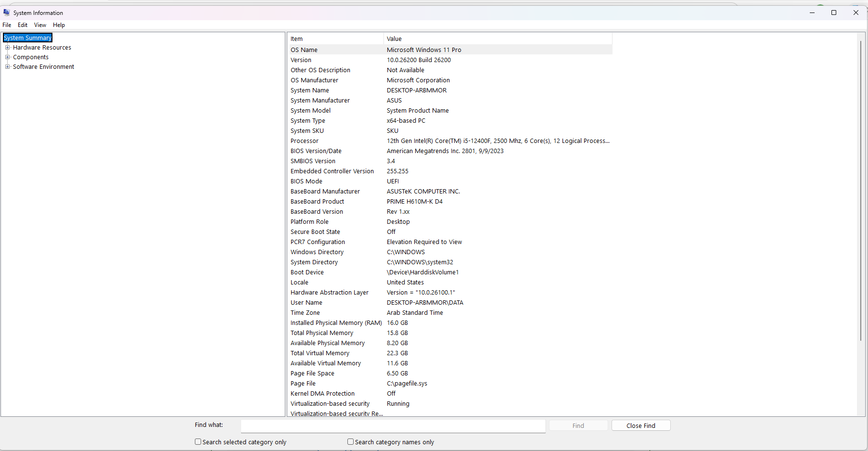868x451 pixels.
Task: Select Total Virtual Memory row
Action: [x=450, y=353]
